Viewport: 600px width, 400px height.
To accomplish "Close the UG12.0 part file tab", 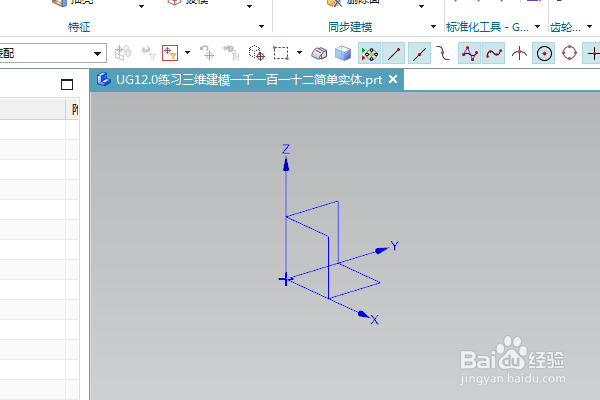I will tap(393, 79).
